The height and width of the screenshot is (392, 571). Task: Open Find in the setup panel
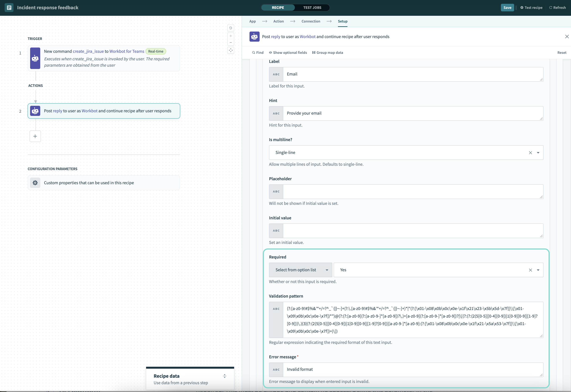click(x=257, y=52)
